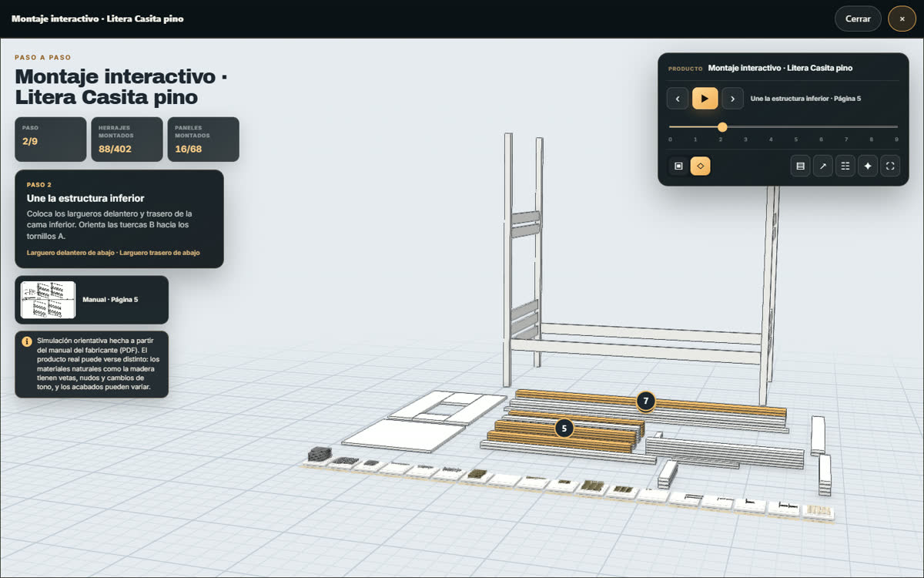The image size is (924, 578).
Task: Open the two-column parts list icon
Action: click(845, 166)
